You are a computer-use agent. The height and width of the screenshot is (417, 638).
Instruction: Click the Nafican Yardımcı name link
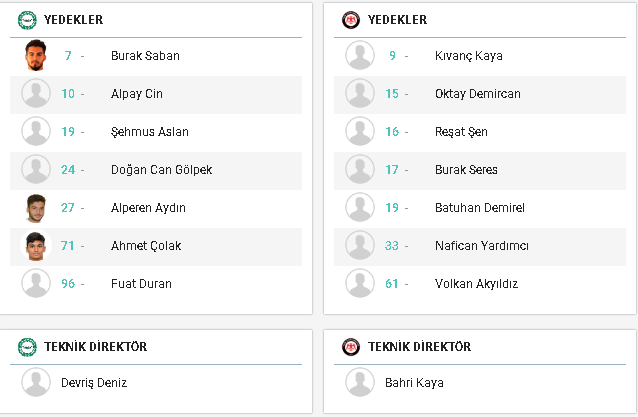482,246
